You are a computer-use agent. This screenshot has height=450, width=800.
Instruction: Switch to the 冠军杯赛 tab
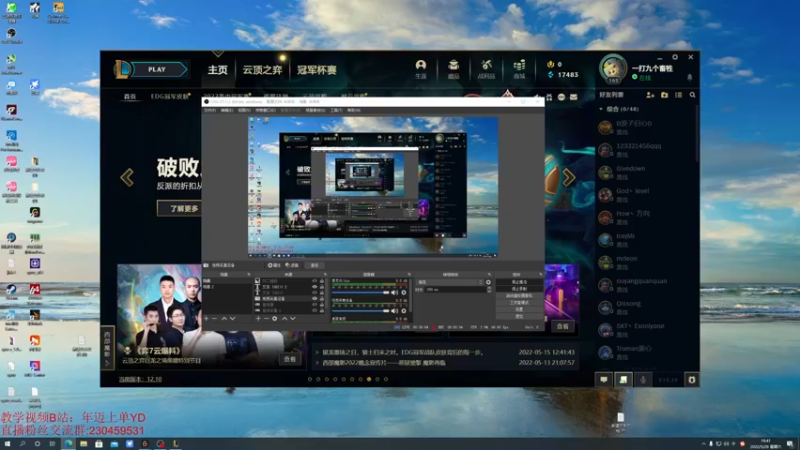pyautogui.click(x=317, y=69)
